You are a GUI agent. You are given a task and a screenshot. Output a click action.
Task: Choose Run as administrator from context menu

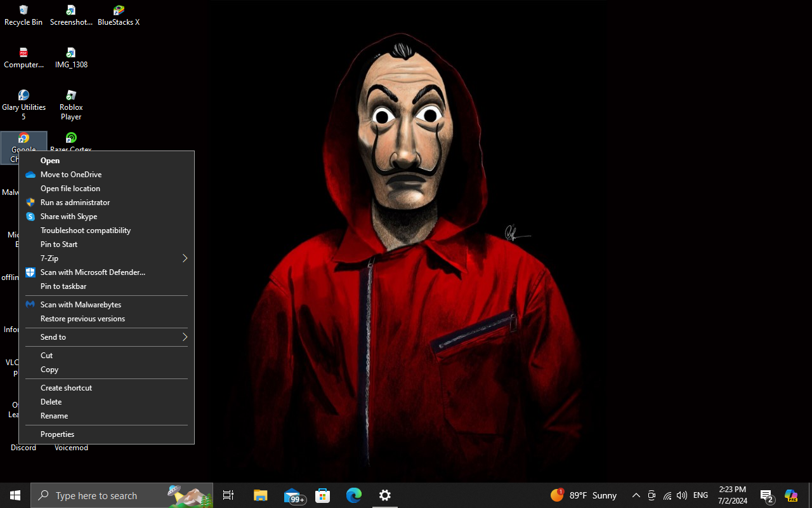(75, 203)
